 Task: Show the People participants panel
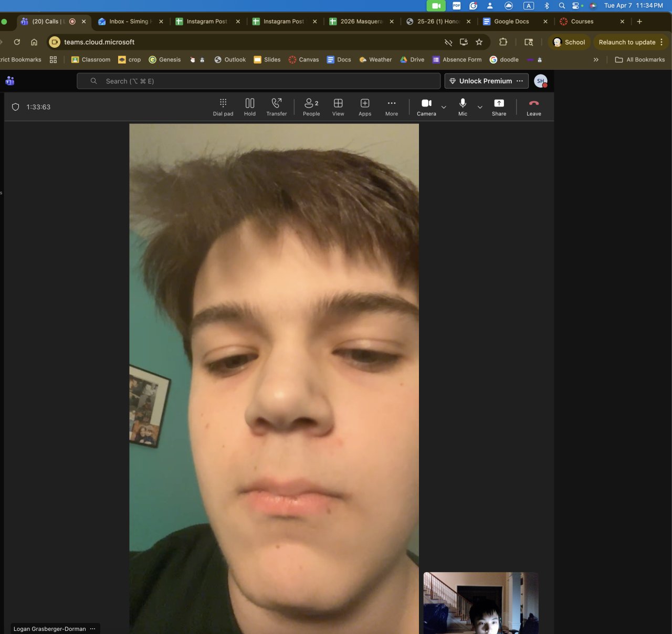coord(311,107)
